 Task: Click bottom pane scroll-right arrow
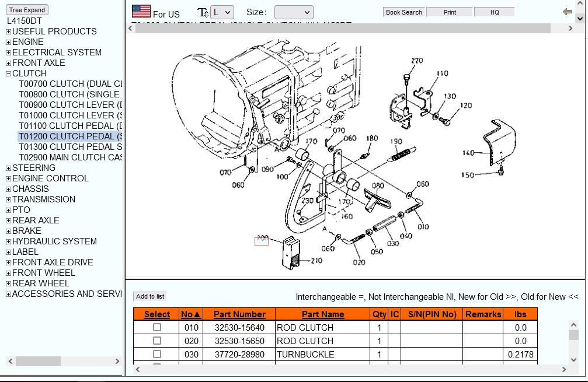pos(564,370)
